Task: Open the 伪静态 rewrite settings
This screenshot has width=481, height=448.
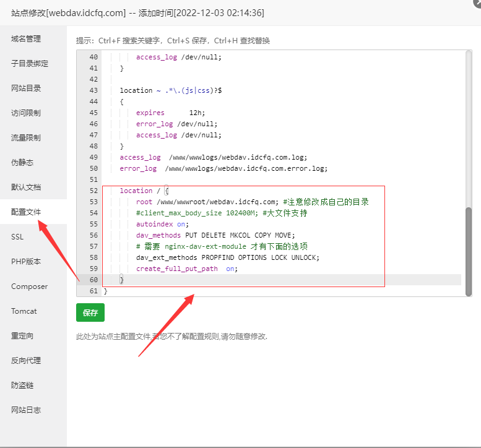Action: click(22, 163)
